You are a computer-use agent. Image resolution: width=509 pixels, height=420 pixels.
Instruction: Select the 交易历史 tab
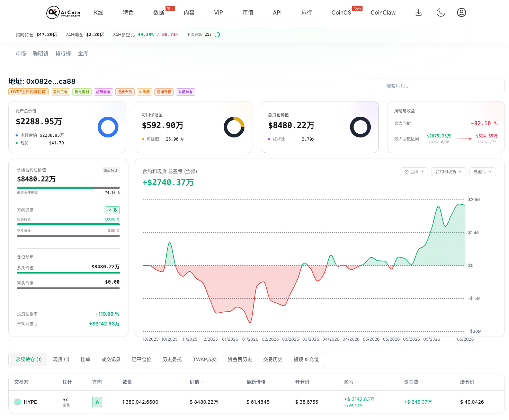[x=273, y=359]
